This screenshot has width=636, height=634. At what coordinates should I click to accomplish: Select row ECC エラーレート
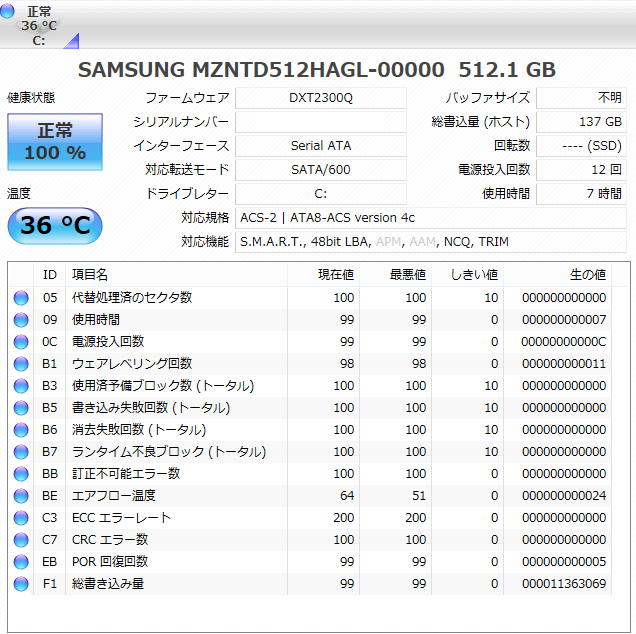[x=310, y=518]
